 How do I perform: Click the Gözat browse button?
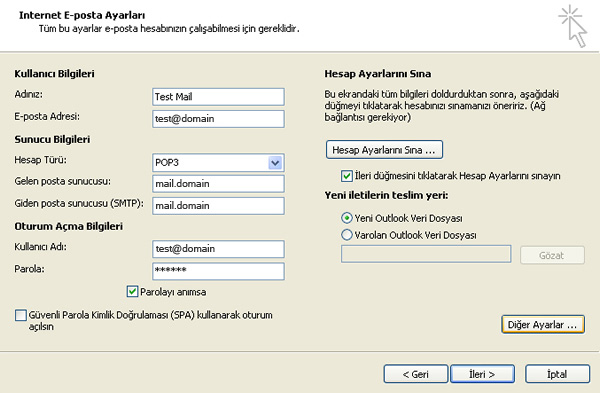(552, 255)
